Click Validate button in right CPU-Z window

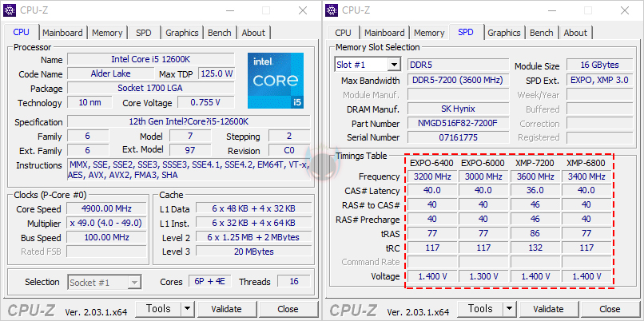548,309
